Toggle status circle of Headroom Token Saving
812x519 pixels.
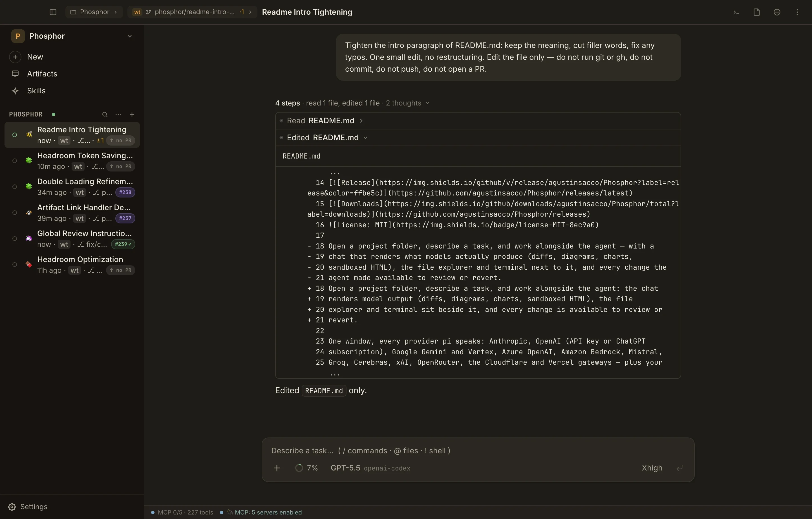pyautogui.click(x=14, y=160)
